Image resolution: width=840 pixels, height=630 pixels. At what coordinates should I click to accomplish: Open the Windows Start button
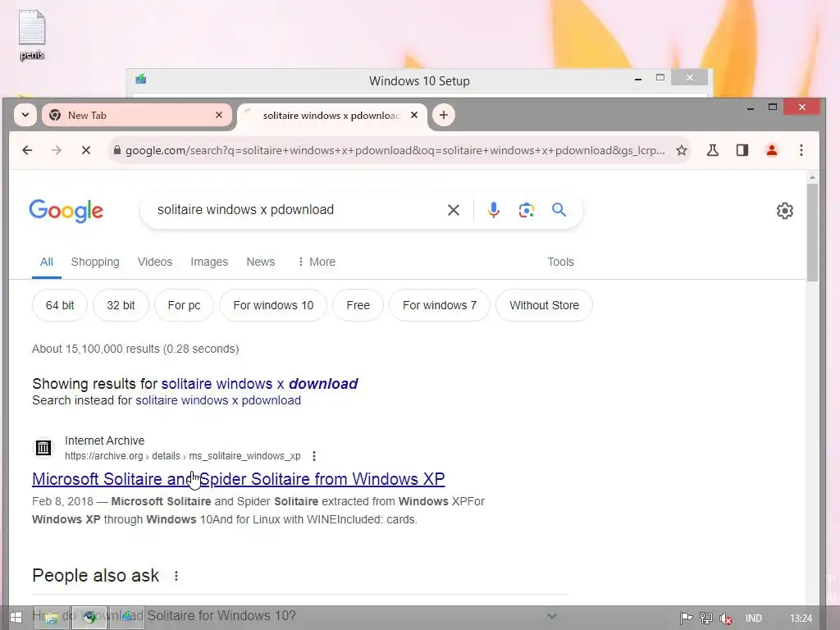tap(16, 618)
